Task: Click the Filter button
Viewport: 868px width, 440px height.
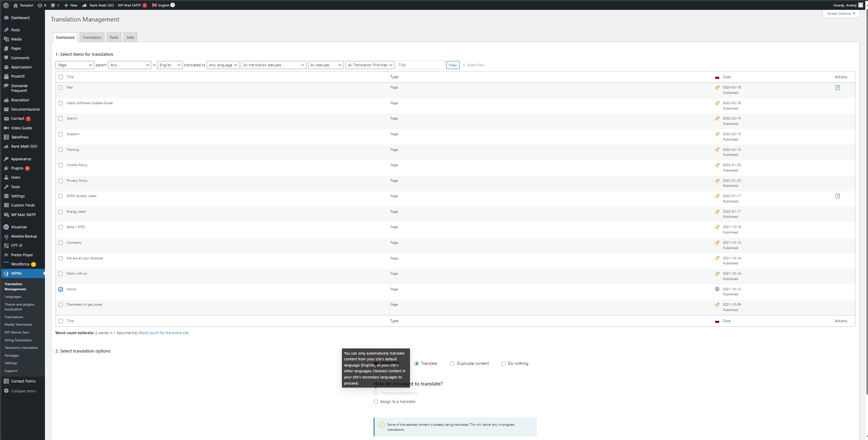Action: point(453,65)
